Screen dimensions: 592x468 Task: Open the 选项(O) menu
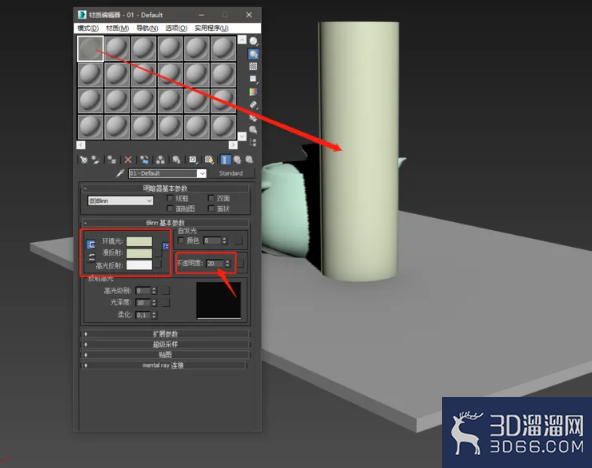pos(176,28)
